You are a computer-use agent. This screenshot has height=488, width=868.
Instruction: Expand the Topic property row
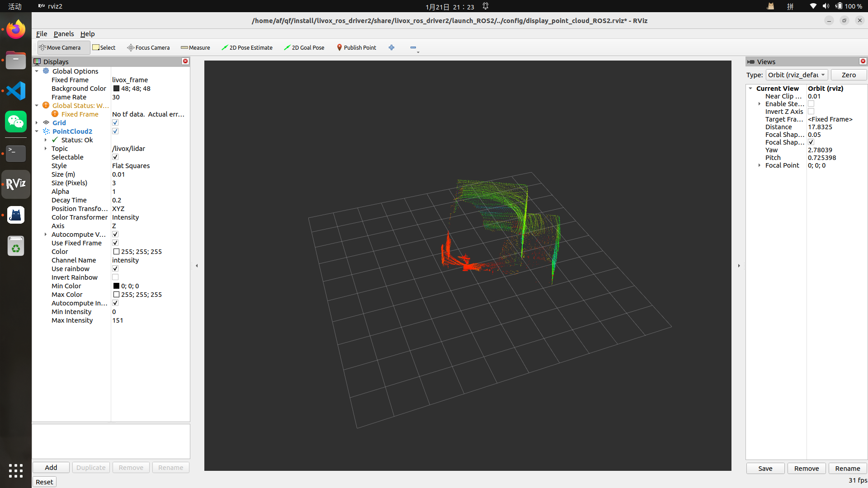click(46, 149)
